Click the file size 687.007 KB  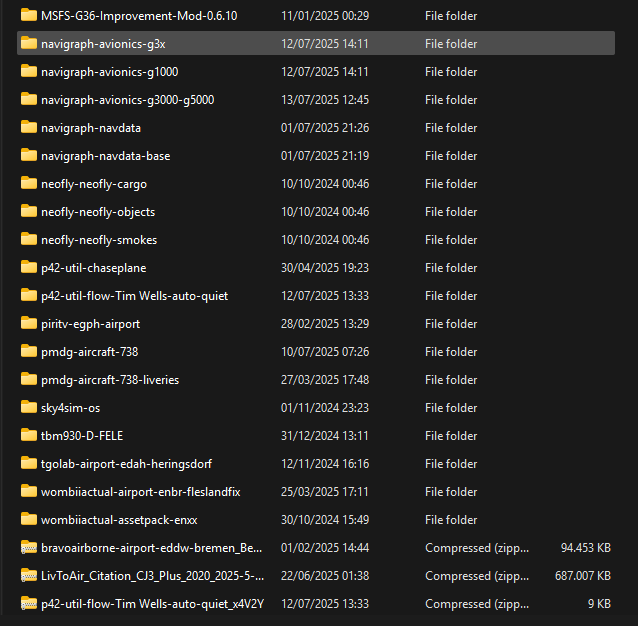point(583,576)
